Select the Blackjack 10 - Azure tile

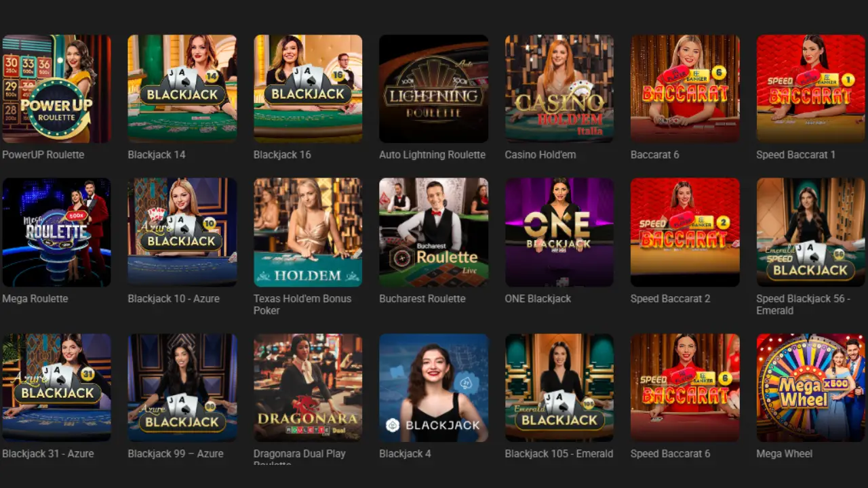point(182,232)
